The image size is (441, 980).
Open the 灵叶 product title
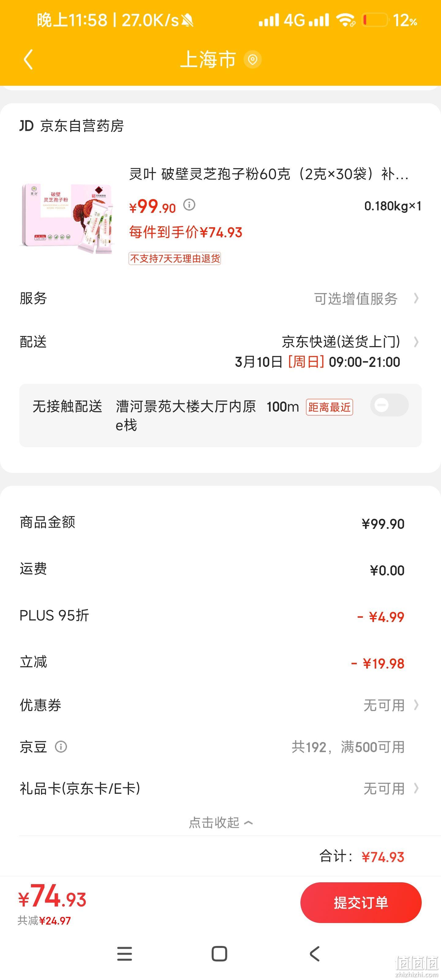[x=269, y=174]
